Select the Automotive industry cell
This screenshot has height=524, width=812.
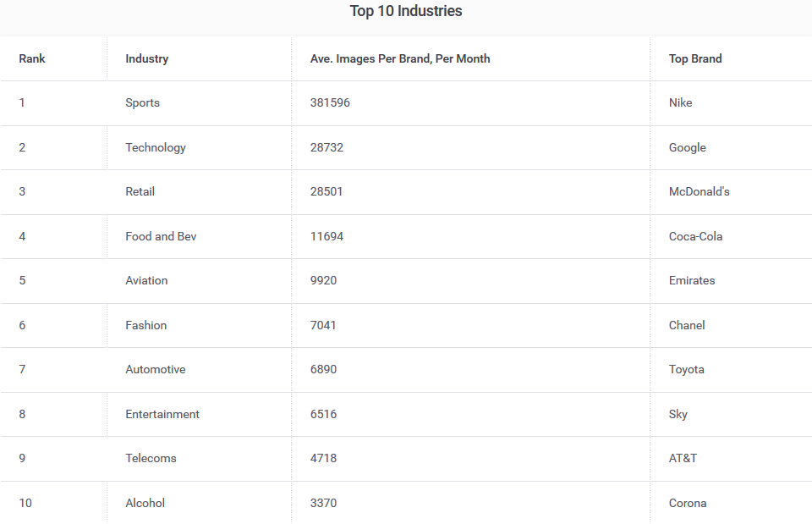tap(156, 369)
